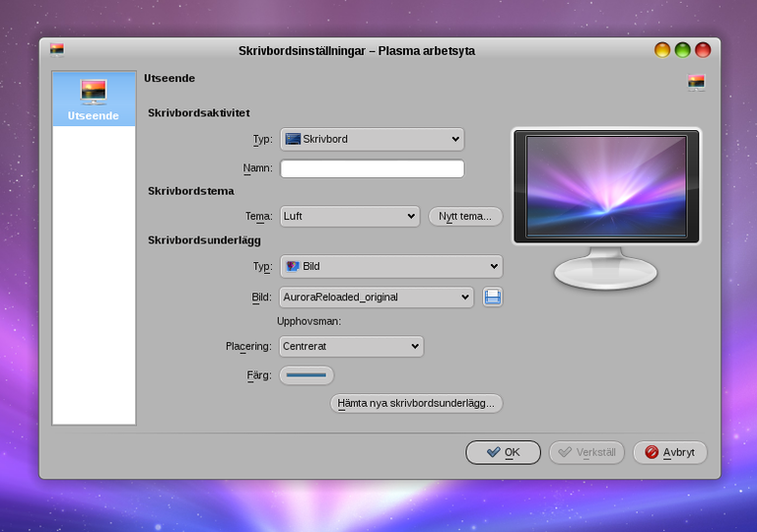This screenshot has height=532, width=757.
Task: Open the Färg color picker swatch
Action: [307, 375]
